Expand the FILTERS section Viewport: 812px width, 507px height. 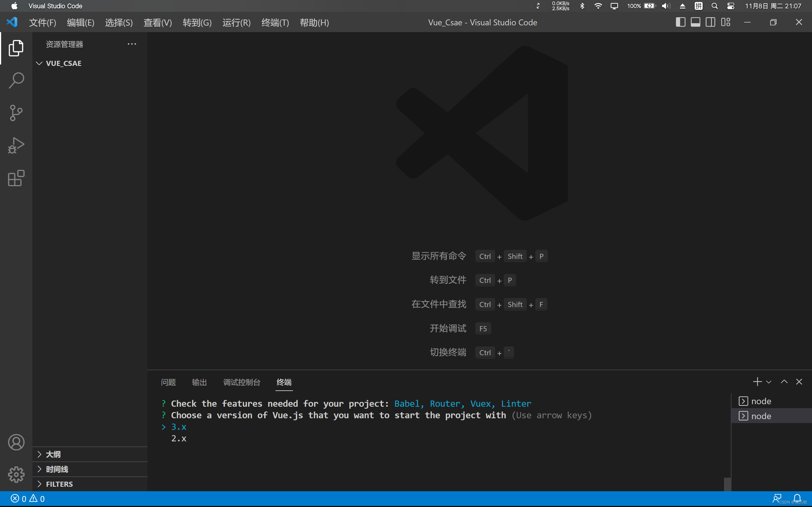point(40,484)
